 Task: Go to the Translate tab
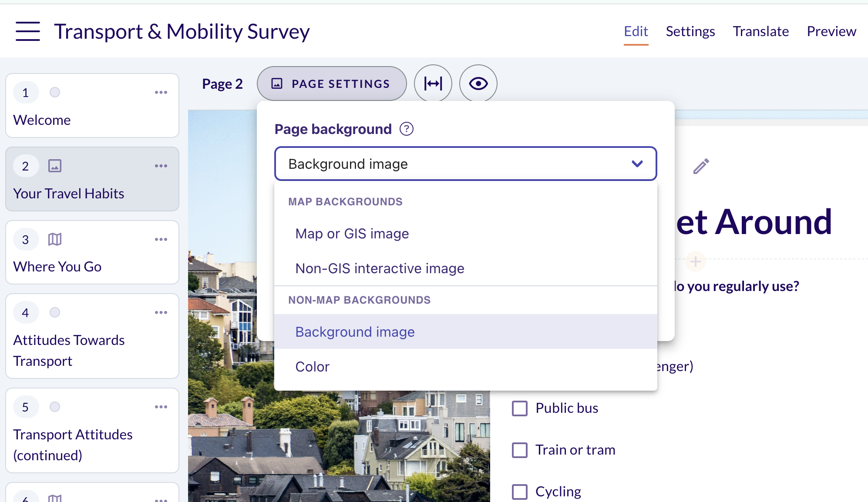point(760,31)
